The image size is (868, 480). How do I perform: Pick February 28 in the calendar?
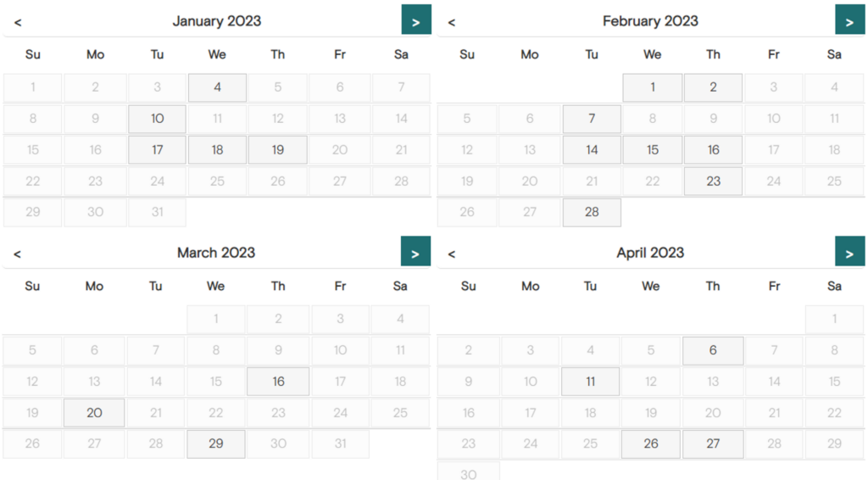[592, 213]
